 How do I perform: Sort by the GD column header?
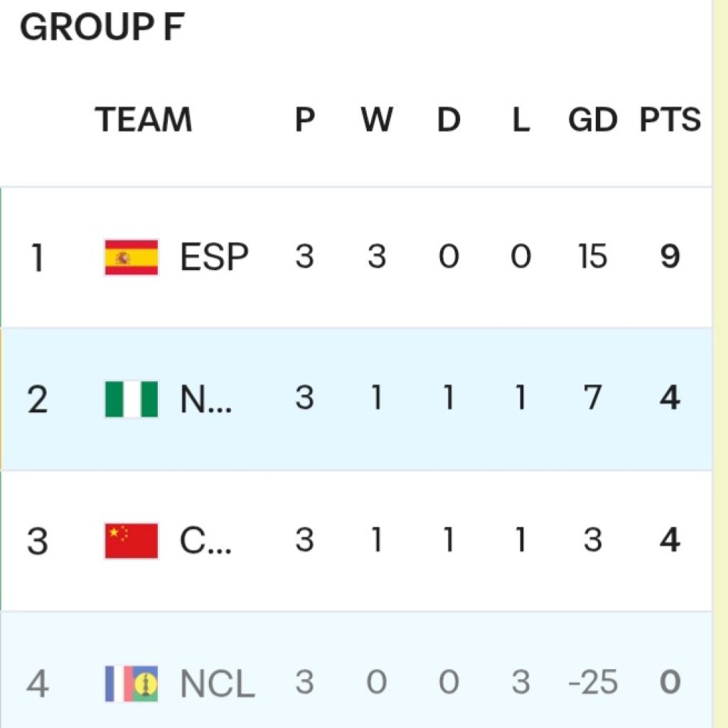pyautogui.click(x=593, y=119)
